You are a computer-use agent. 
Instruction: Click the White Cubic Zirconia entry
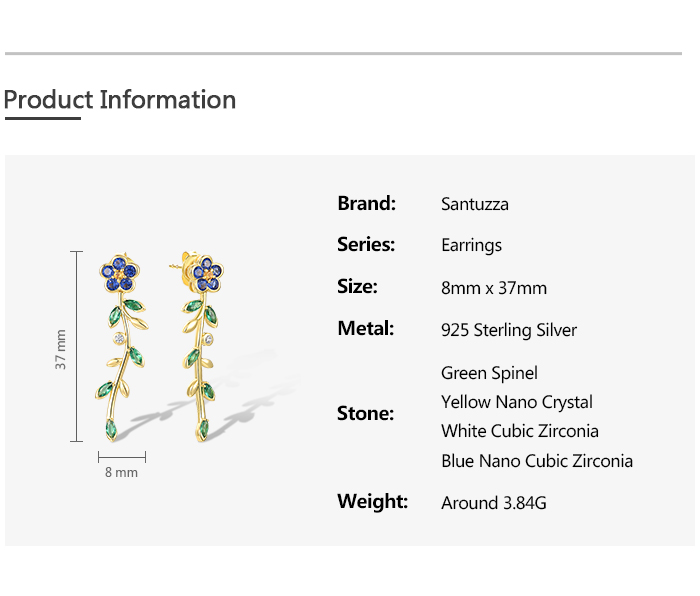[520, 431]
